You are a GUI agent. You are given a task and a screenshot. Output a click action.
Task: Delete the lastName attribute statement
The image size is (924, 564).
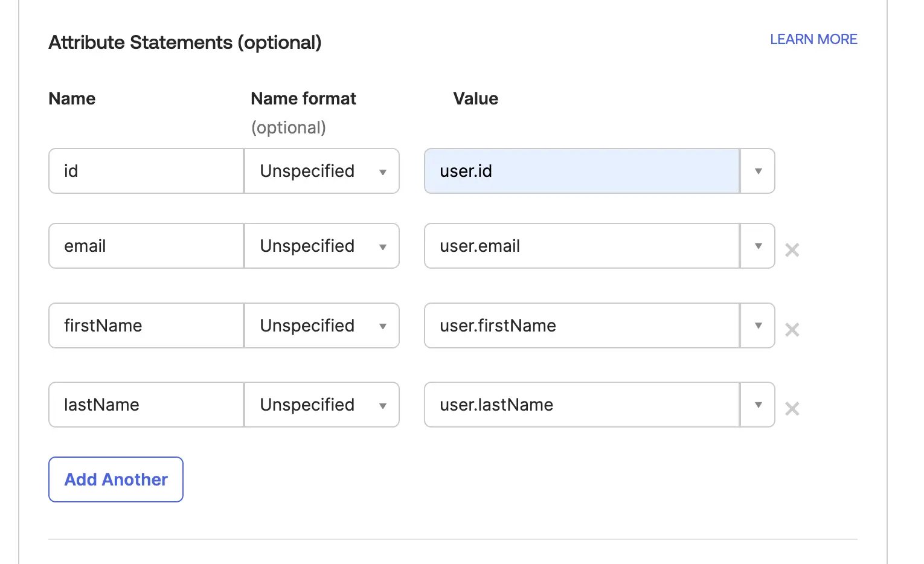point(792,409)
